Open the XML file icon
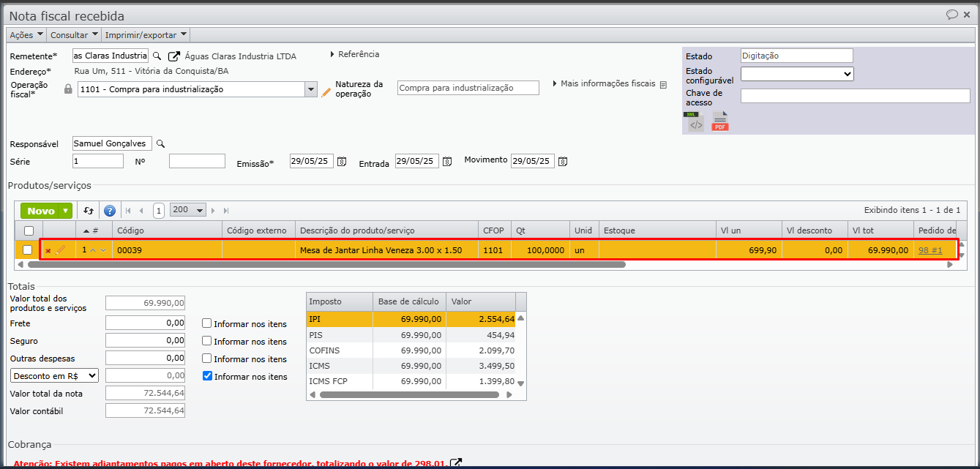The image size is (980, 469). (x=694, y=121)
